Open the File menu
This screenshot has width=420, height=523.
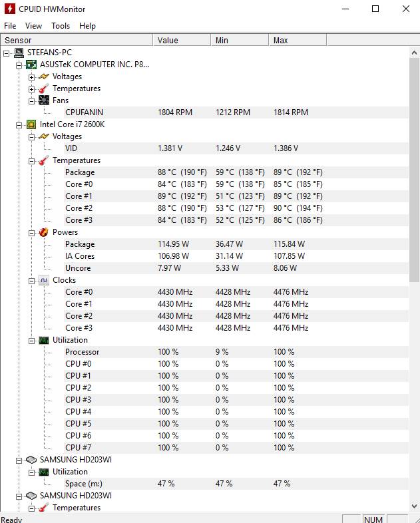click(10, 26)
